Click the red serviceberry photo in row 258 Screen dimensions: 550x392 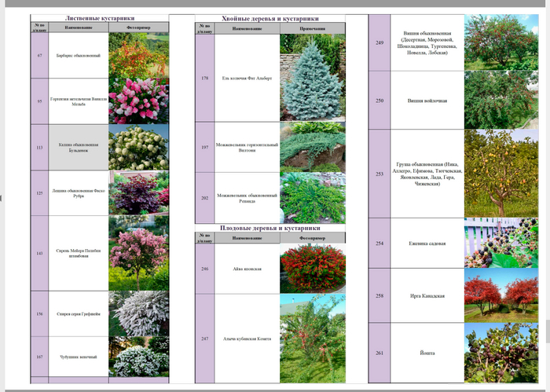(501, 296)
